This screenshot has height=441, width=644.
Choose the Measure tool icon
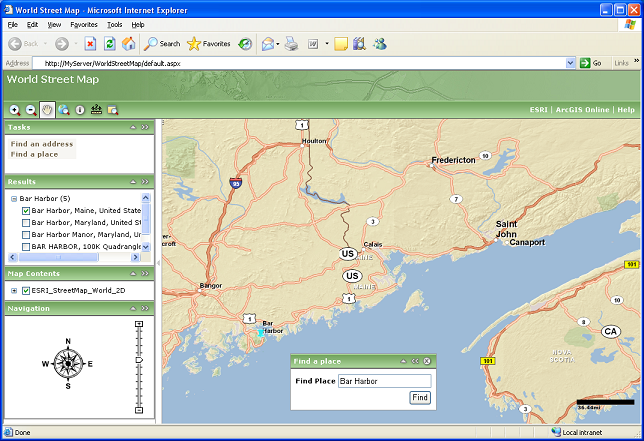tap(96, 110)
